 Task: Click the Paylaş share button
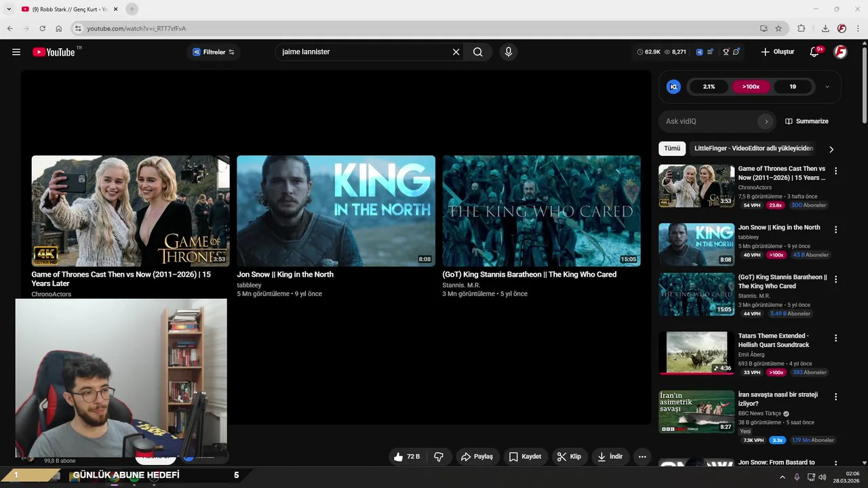coord(477,457)
